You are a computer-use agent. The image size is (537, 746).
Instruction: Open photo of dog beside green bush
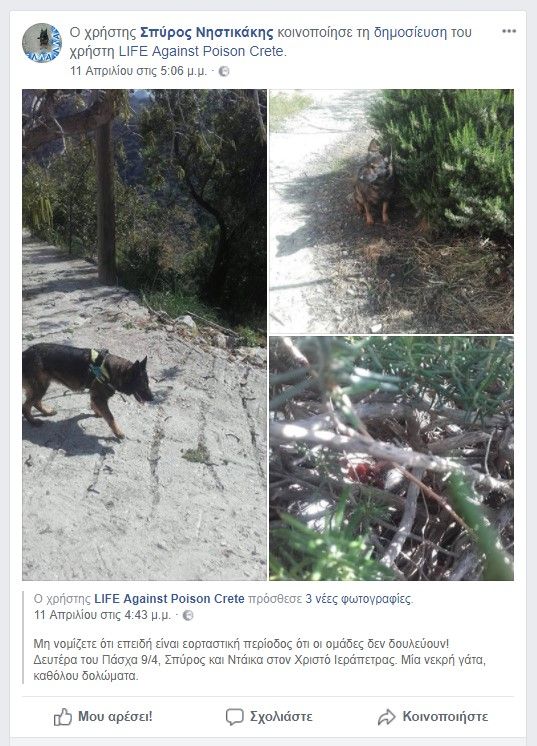(391, 211)
